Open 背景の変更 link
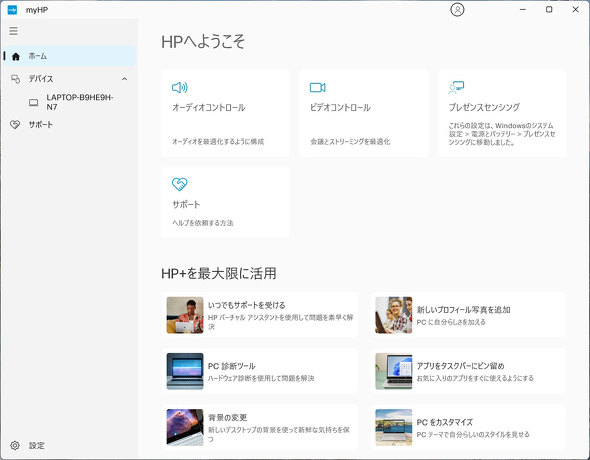This screenshot has width=590, height=460. point(260,427)
